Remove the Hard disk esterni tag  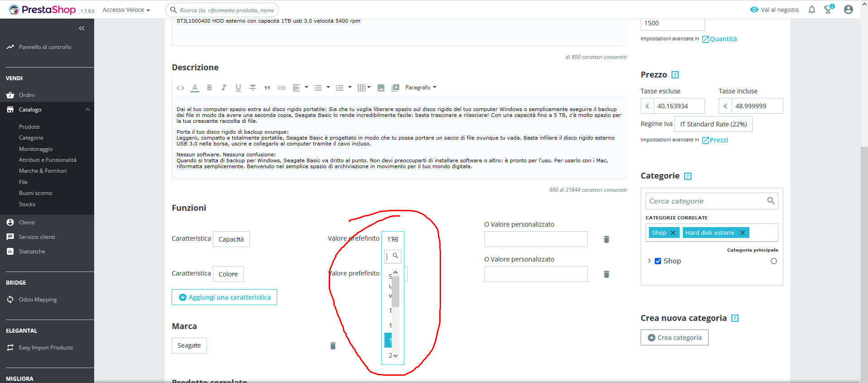(x=742, y=233)
